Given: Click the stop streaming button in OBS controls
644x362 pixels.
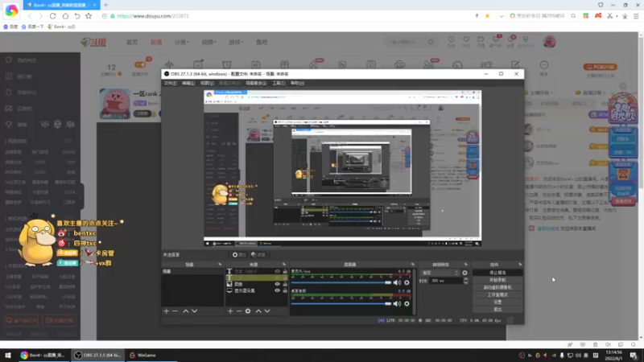Looking at the screenshot, I should (x=497, y=273).
